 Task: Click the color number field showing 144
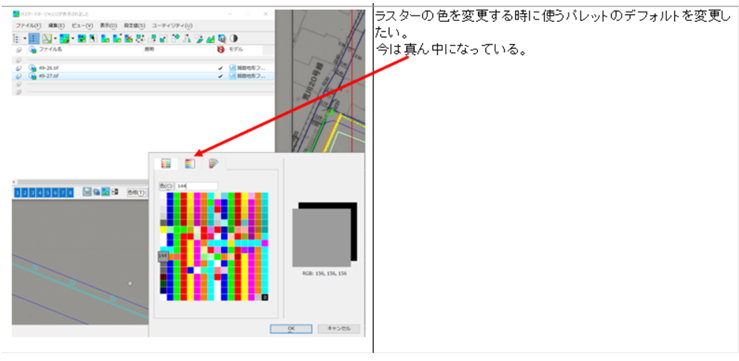(197, 186)
